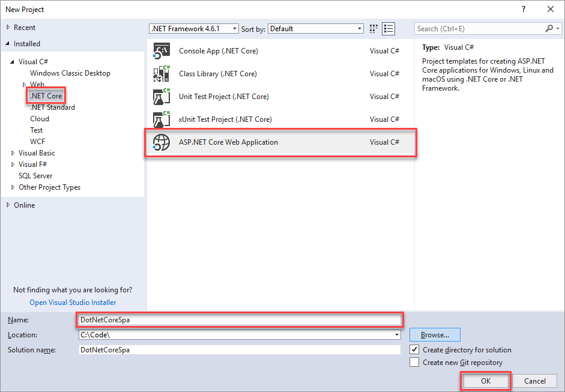The height and width of the screenshot is (392, 565).
Task: Click the ASP.NET Core Web Application globe icon
Action: pos(161,142)
